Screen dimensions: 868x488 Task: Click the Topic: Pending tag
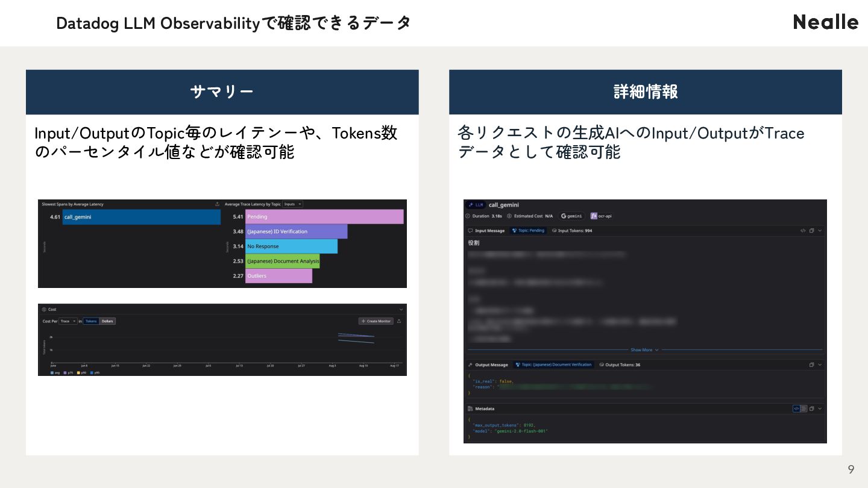[528, 231]
